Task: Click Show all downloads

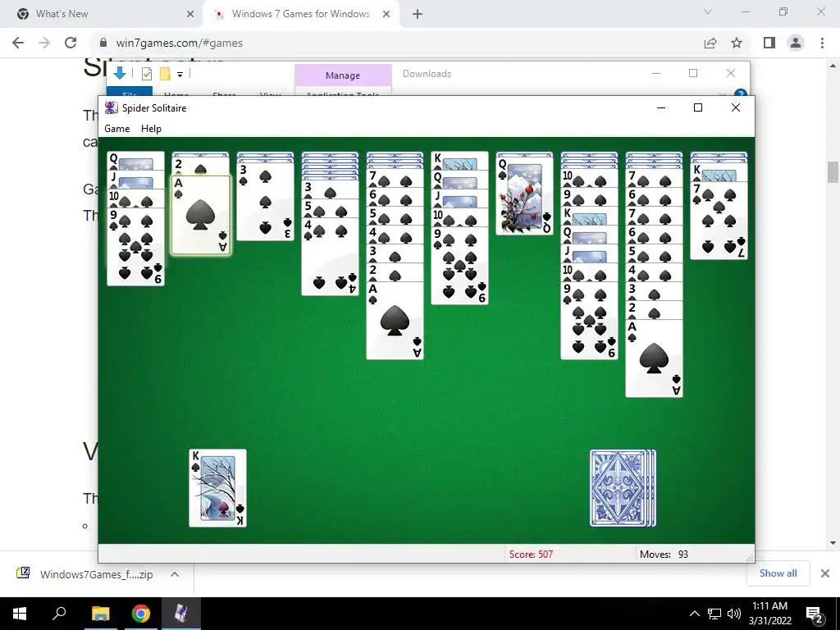Action: [x=778, y=573]
